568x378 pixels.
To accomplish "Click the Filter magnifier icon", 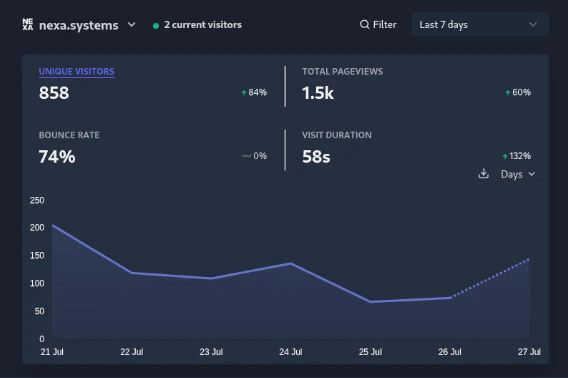I will pyautogui.click(x=364, y=25).
